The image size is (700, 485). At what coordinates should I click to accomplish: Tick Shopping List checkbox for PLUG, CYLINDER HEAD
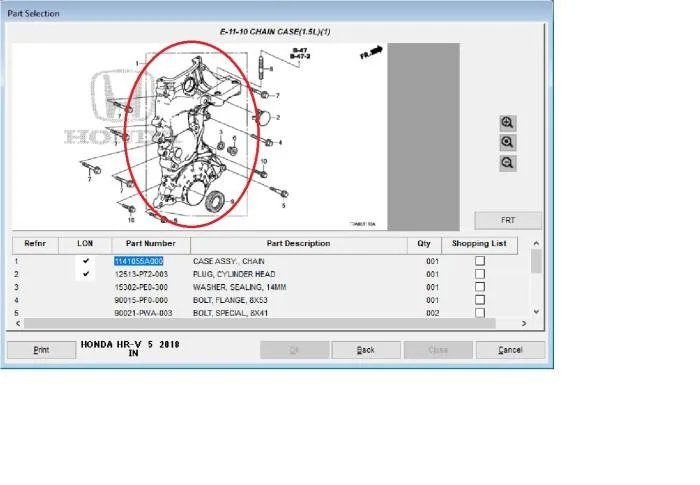[480, 274]
